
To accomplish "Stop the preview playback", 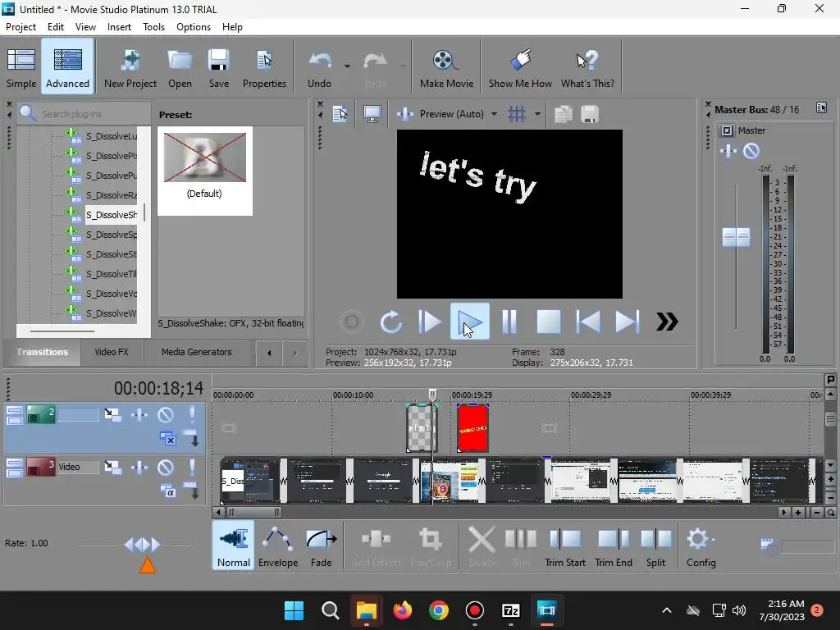I will [x=549, y=322].
